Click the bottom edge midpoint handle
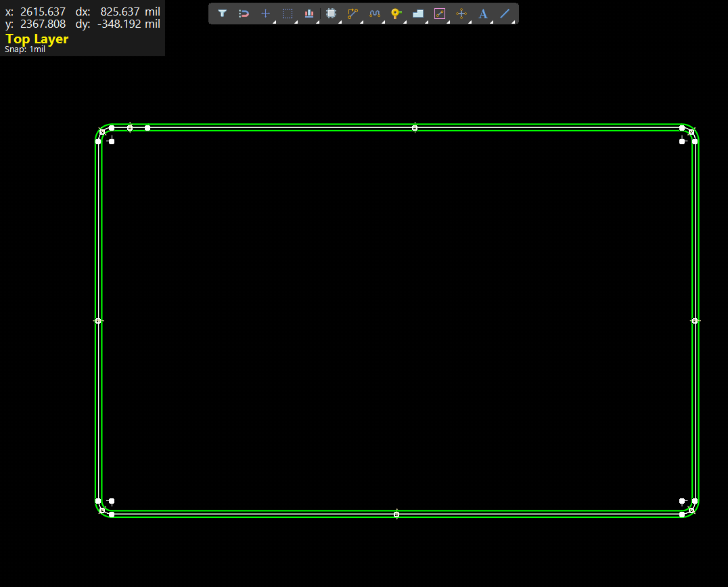The height and width of the screenshot is (587, 728). (396, 515)
